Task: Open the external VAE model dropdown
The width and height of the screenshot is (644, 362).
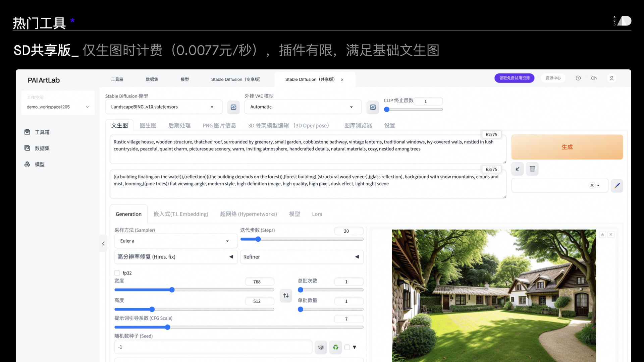Action: coord(303,107)
